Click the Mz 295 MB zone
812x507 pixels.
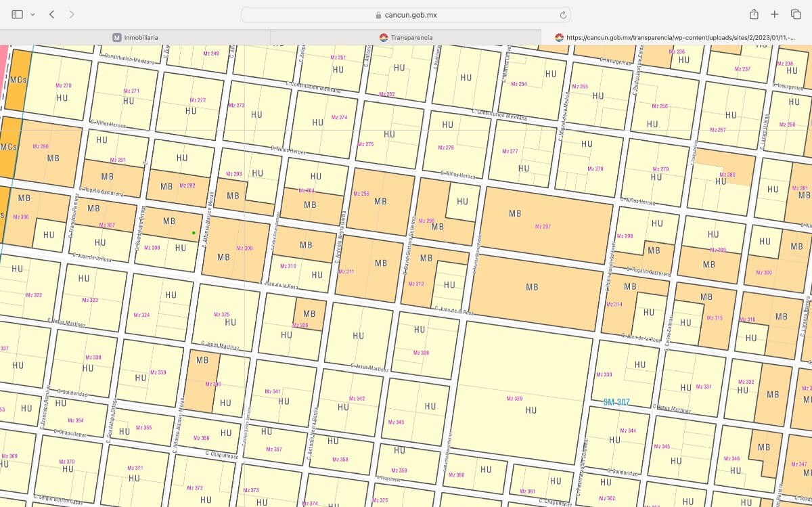[x=380, y=201]
